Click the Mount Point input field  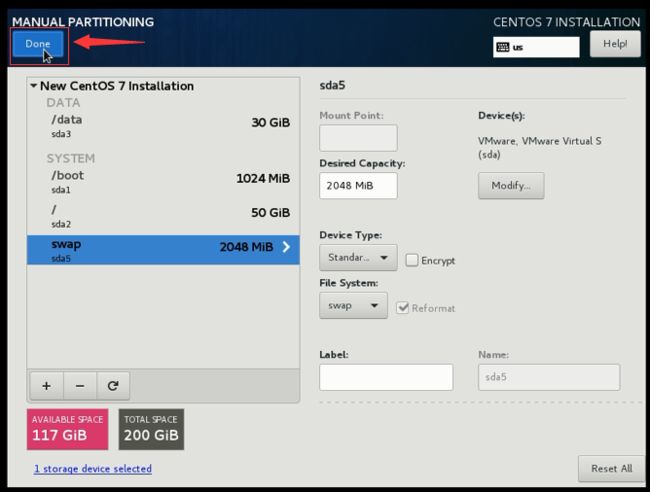pos(358,138)
